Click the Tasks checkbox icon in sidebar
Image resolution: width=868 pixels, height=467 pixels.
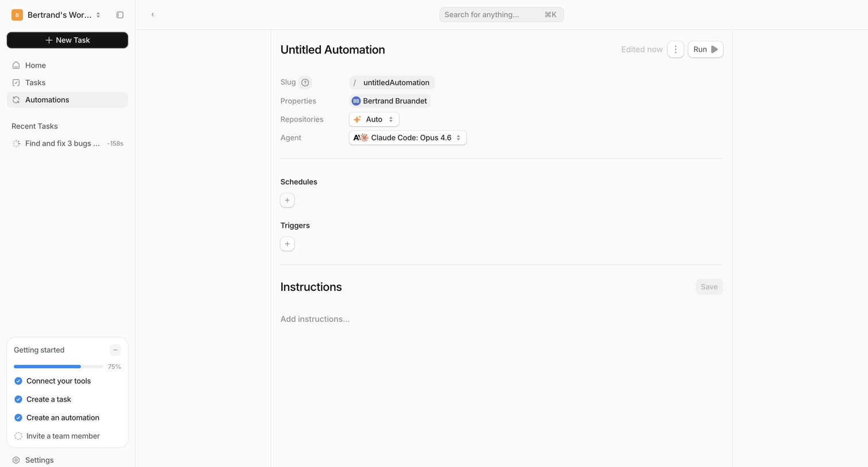(x=16, y=83)
